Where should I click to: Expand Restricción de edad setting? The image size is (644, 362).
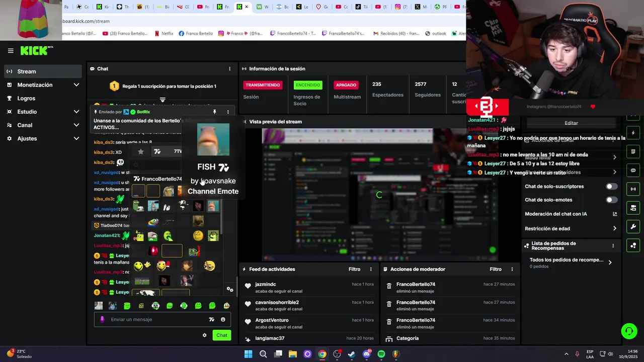pos(614,228)
